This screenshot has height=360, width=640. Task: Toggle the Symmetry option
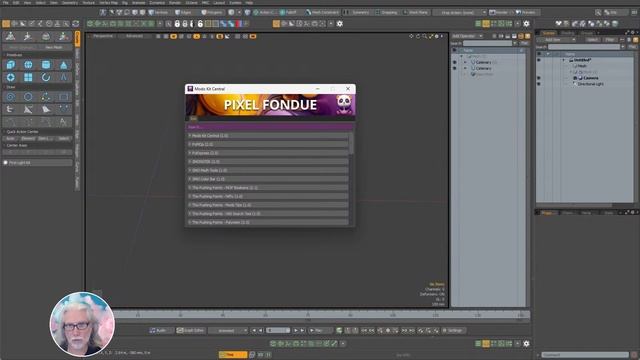[358, 13]
